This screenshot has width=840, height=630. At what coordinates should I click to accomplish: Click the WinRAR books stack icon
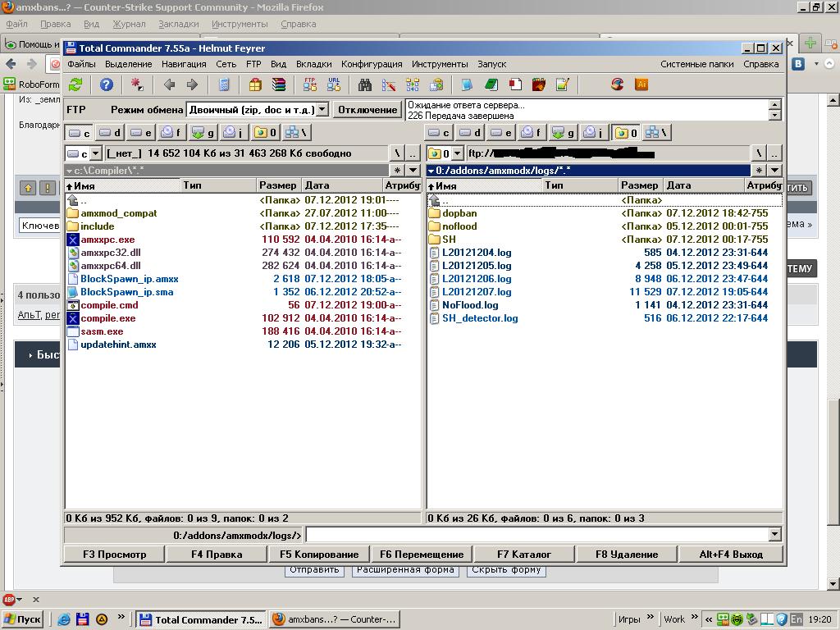(279, 84)
